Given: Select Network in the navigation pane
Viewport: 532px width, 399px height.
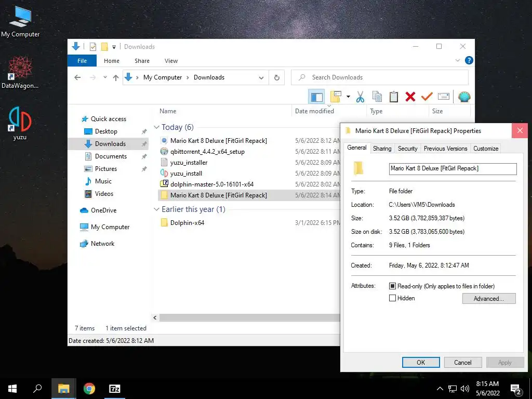Looking at the screenshot, I should [102, 244].
